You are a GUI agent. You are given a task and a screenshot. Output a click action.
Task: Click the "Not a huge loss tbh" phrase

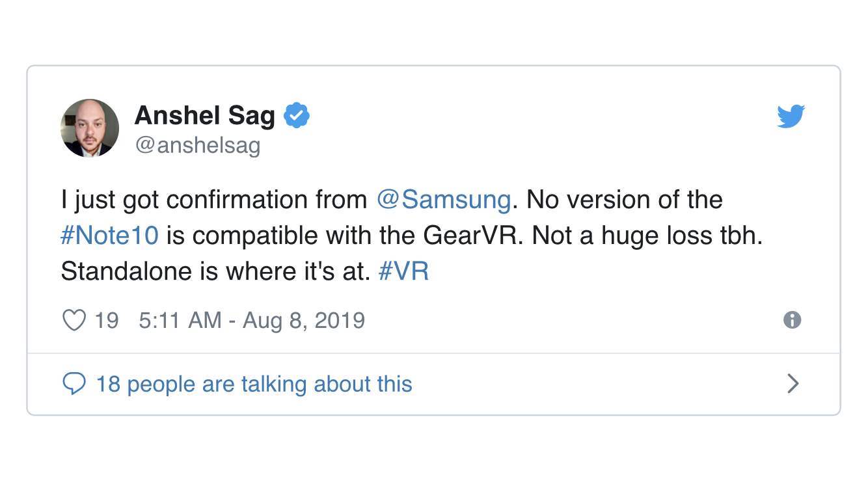(647, 235)
